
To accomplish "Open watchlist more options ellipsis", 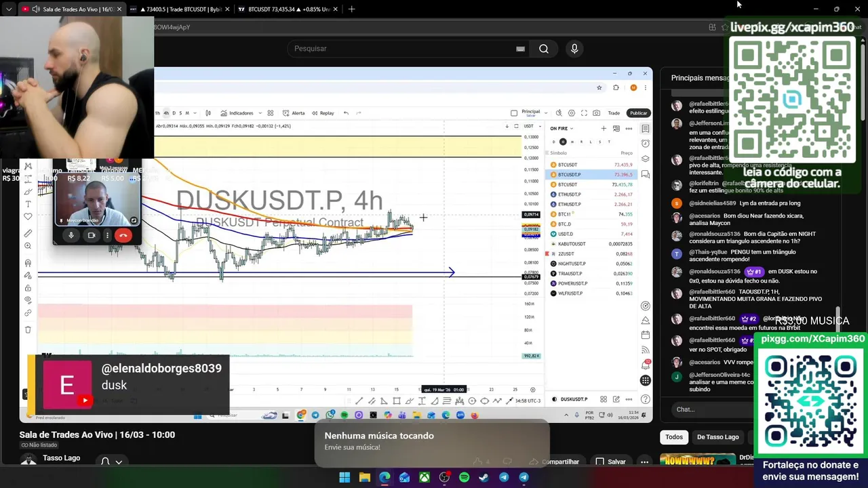I will [629, 128].
